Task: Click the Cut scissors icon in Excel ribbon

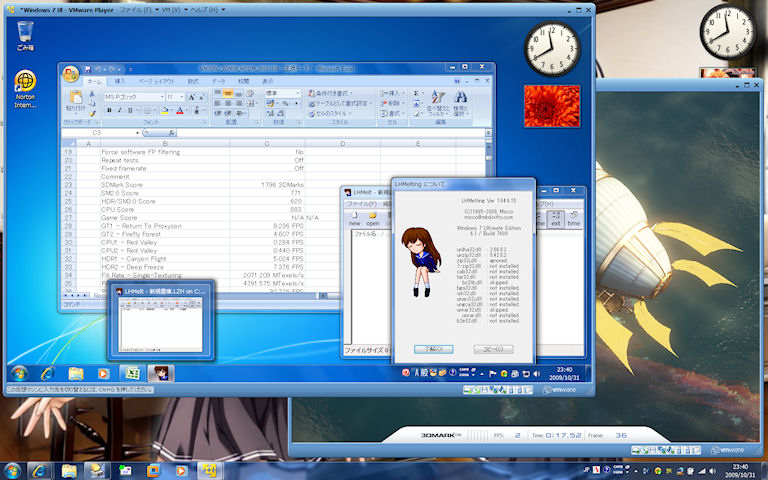Action: tap(92, 94)
